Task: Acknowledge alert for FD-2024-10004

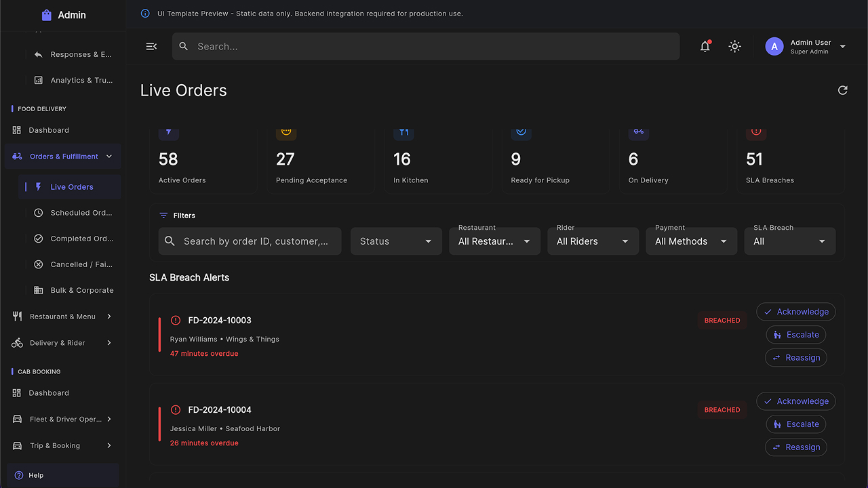Action: 796,401
